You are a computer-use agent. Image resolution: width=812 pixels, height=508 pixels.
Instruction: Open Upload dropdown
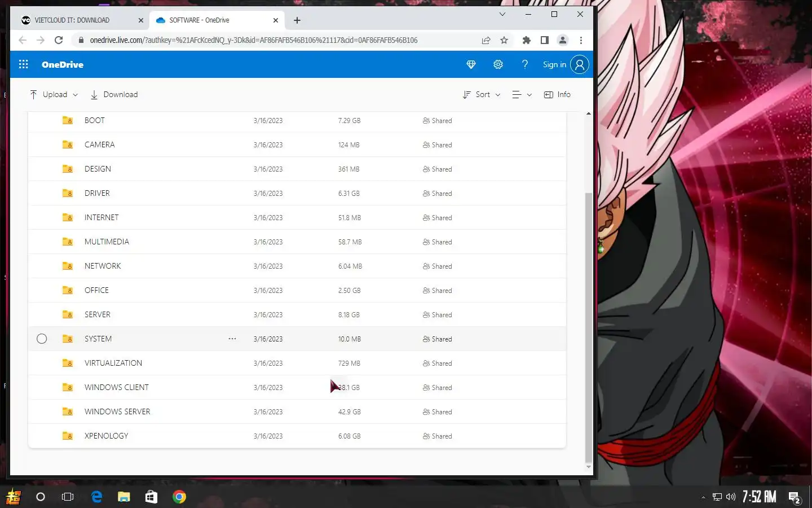coord(54,95)
